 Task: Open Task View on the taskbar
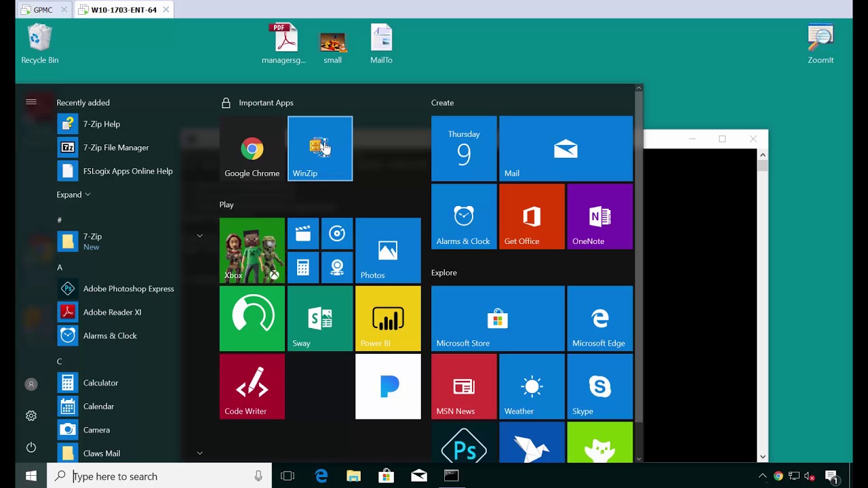coord(288,476)
